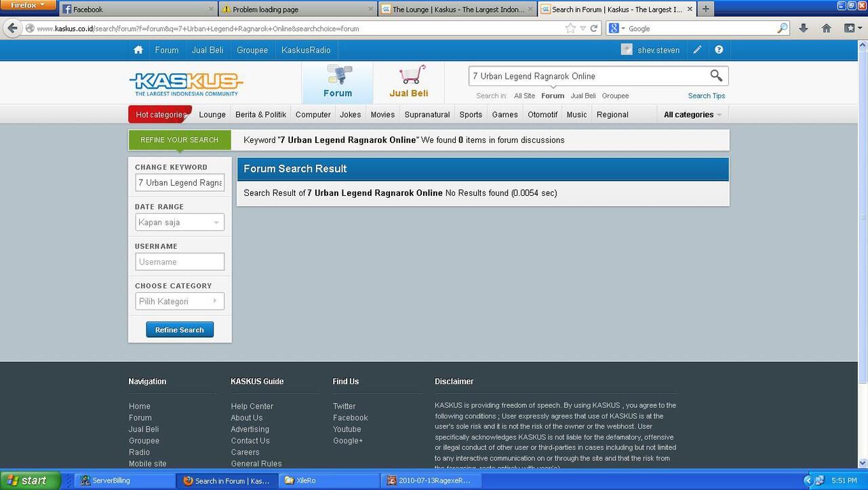Open the Berita & Politik category
Screen dimensions: 868x490
point(261,115)
